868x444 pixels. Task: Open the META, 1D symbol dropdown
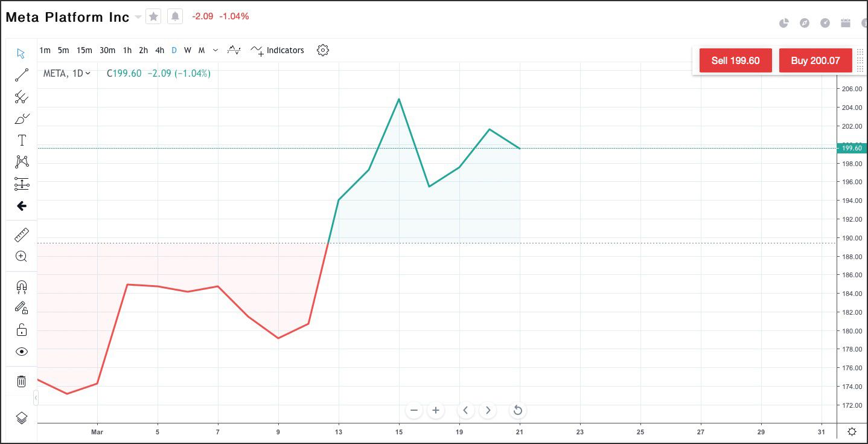click(x=66, y=73)
